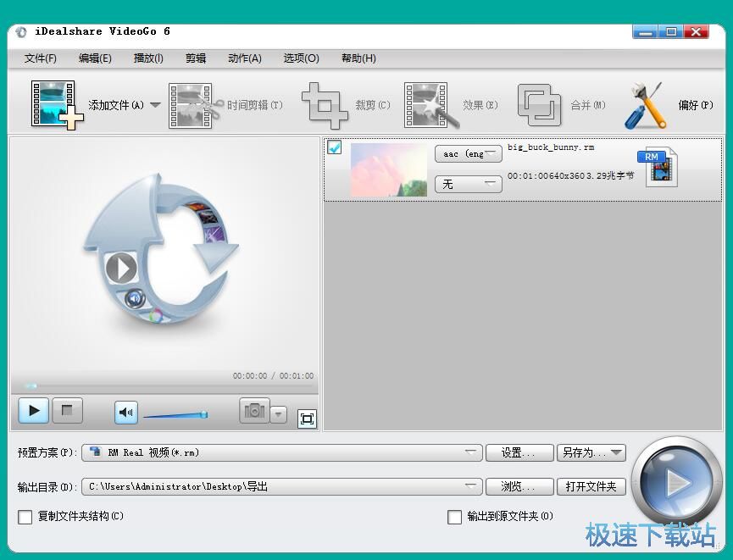Click the RM preset format small icon
Viewport: 733px width, 560px height.
point(96,452)
